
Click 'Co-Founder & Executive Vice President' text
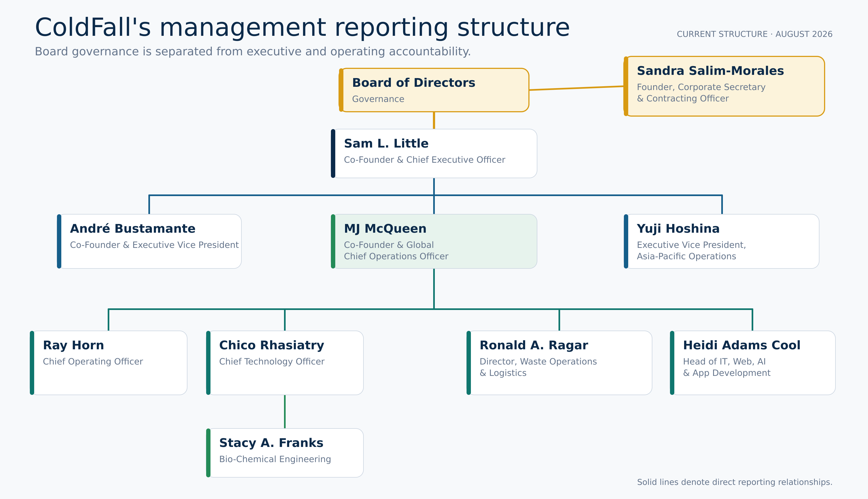(154, 245)
